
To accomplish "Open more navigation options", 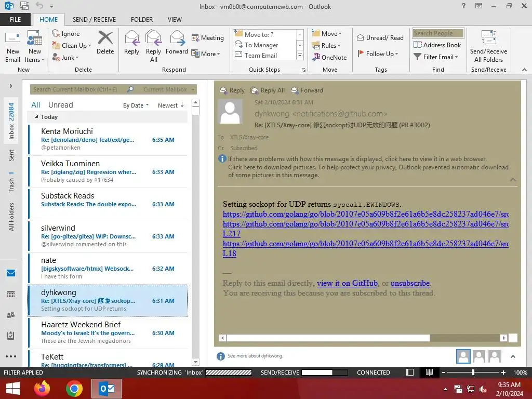I will (x=11, y=356).
